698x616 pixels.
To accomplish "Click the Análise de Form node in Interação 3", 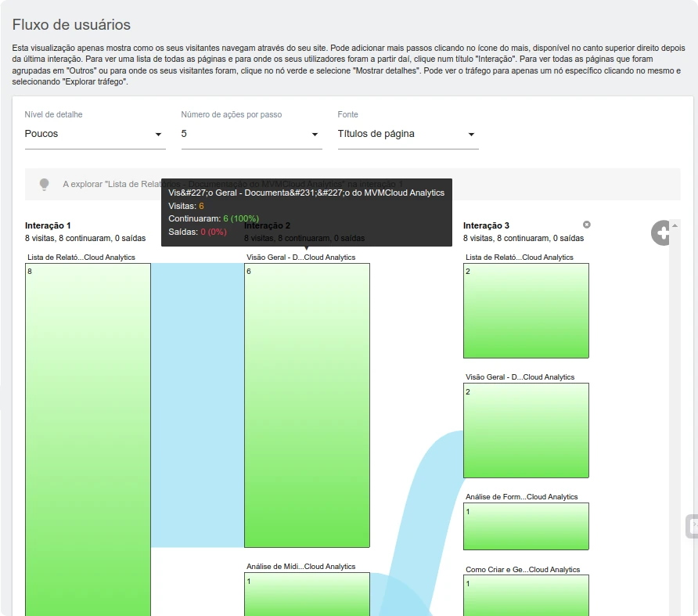I will pyautogui.click(x=526, y=526).
